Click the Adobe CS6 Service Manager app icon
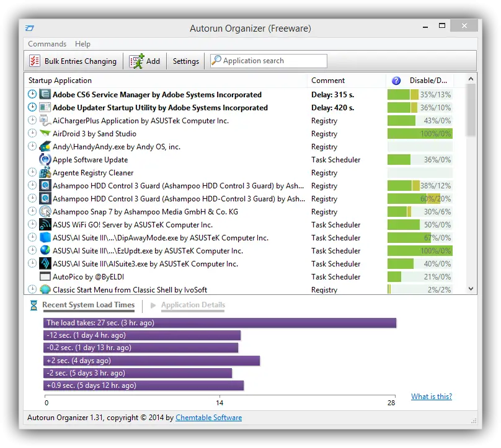The height and width of the screenshot is (448, 501). click(45, 94)
